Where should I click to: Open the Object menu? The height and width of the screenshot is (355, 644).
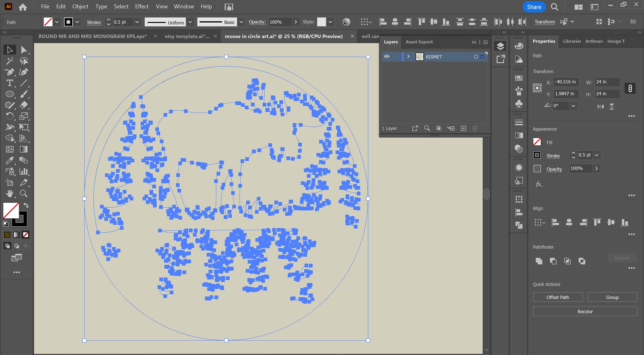pyautogui.click(x=80, y=6)
